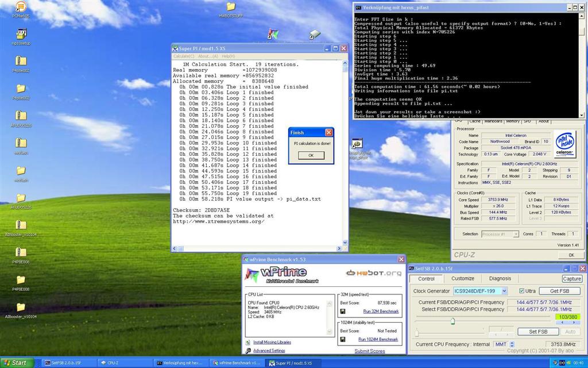The height and width of the screenshot is (368, 588).
Task: Click the SetFSB title bar icon
Action: (x=411, y=269)
